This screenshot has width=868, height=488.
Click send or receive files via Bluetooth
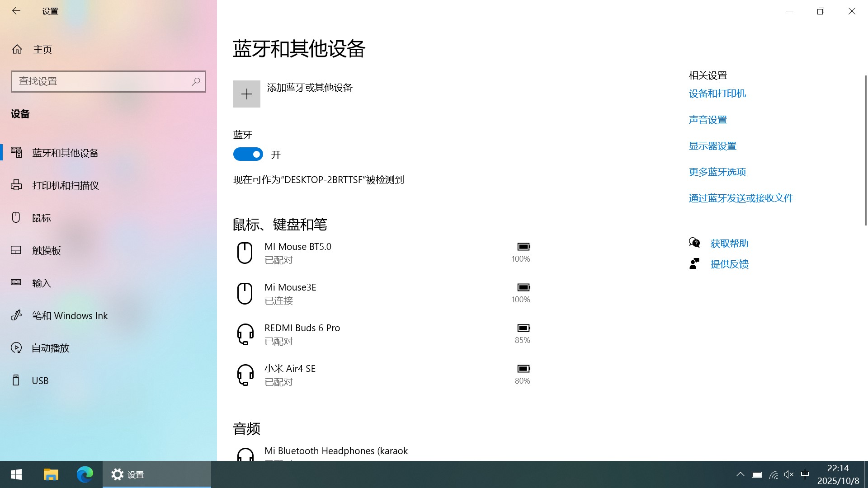[x=741, y=198]
